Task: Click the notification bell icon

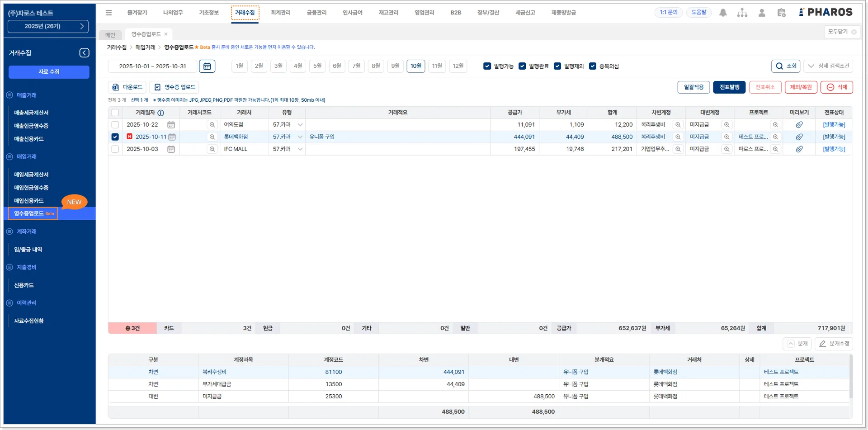Action: coord(723,13)
